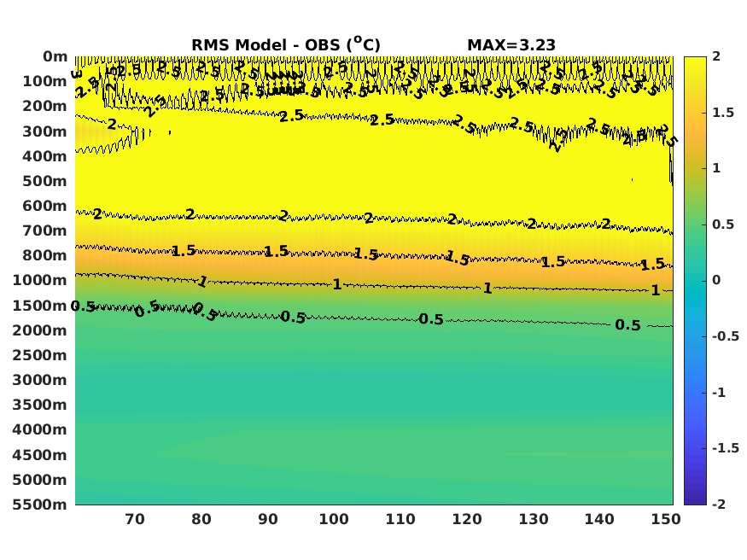Select the colorbar tick label '1.5'
This screenshot has height=560, width=747.
pos(723,113)
